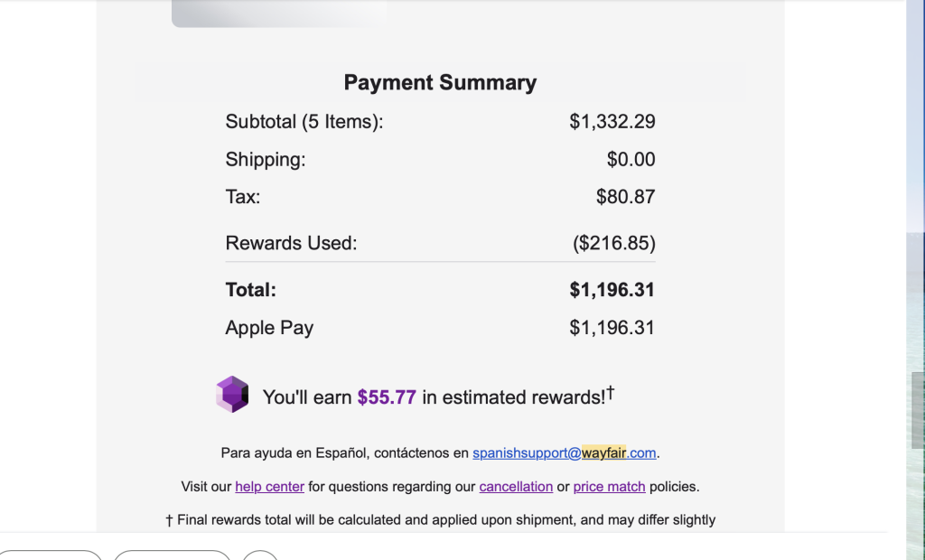Screen dimensions: 925x560
Task: Click the small round button at bottom
Action: [260, 555]
